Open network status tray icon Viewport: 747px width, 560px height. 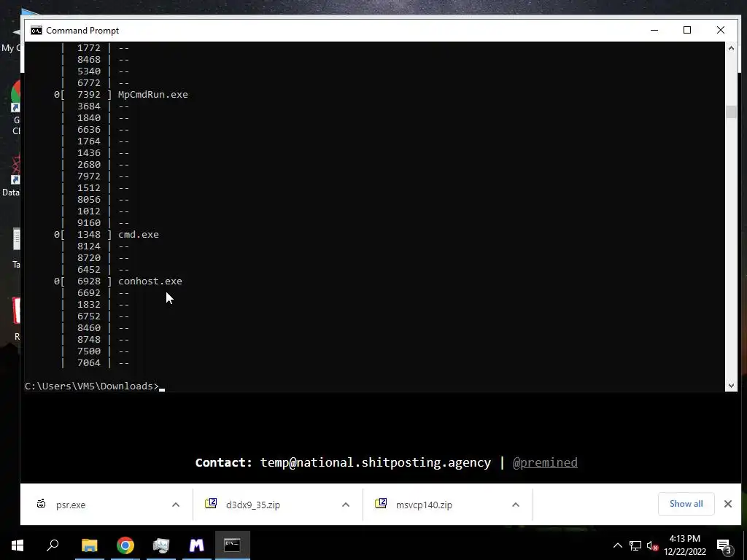pyautogui.click(x=635, y=545)
